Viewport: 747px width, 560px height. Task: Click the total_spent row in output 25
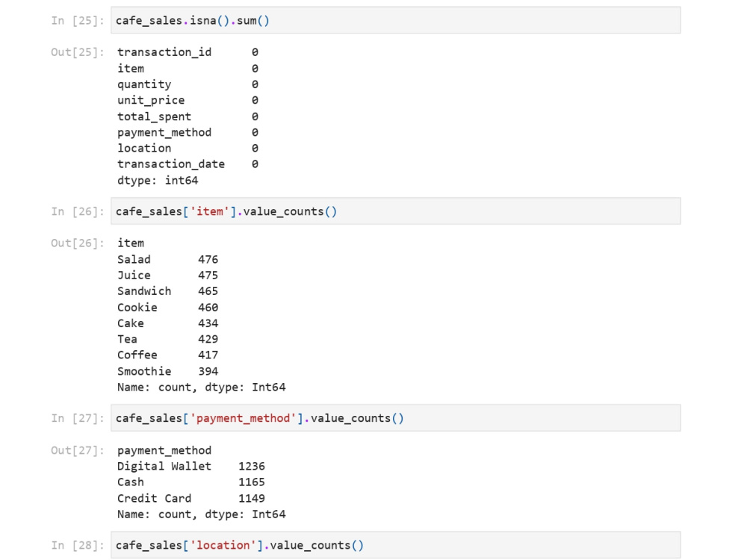pyautogui.click(x=187, y=116)
